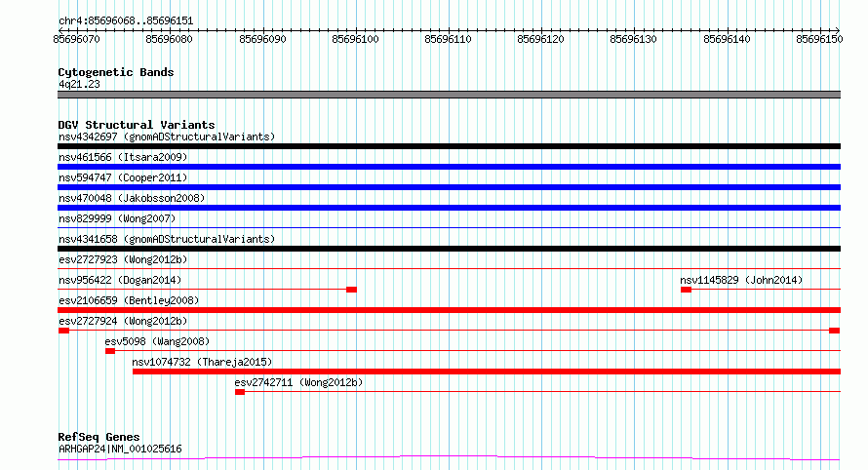Click the magenta ARHGAP24 gene line
This screenshot has width=868, height=470.
pyautogui.click(x=449, y=458)
